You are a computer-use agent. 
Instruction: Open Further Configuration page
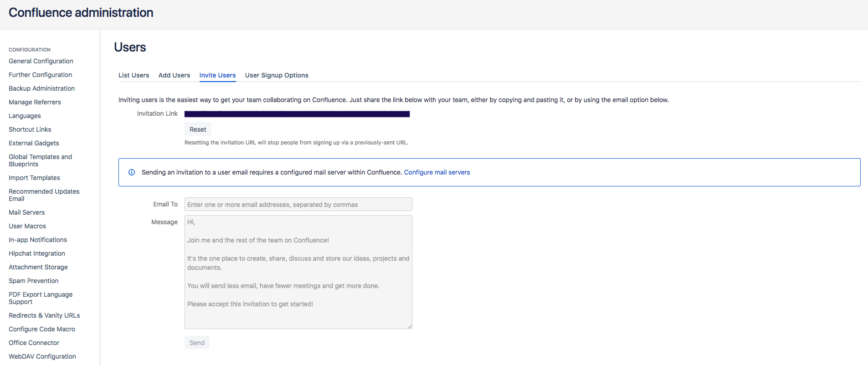[x=41, y=75]
